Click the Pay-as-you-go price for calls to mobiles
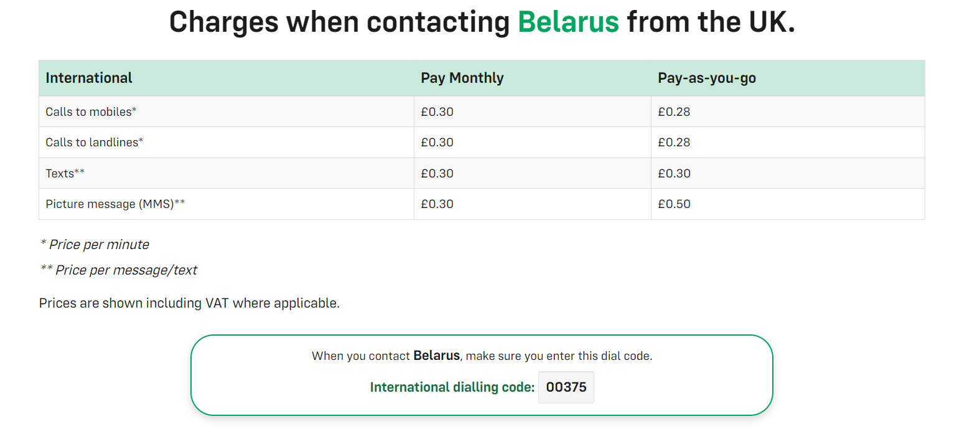Screen dimensions: 980x434 674,111
